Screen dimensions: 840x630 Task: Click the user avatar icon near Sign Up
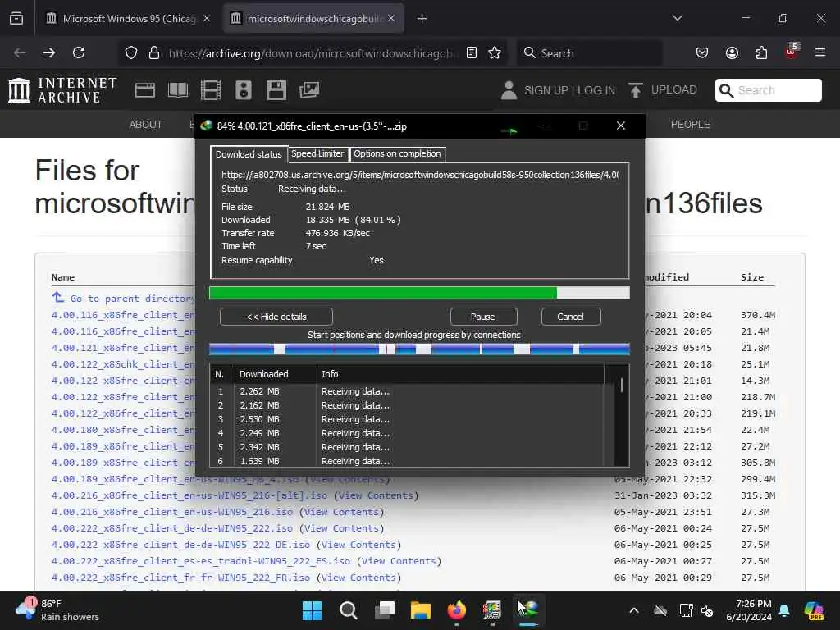pos(509,90)
